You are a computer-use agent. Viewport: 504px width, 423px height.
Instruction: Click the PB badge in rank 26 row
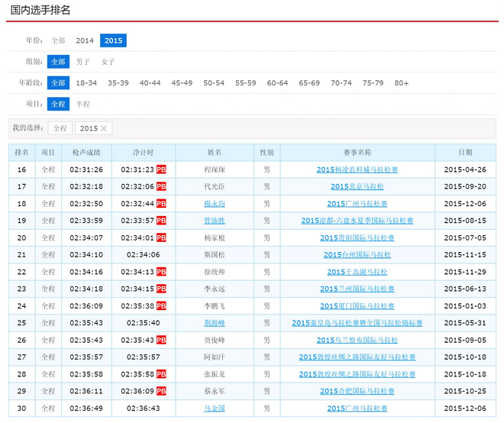(x=161, y=340)
